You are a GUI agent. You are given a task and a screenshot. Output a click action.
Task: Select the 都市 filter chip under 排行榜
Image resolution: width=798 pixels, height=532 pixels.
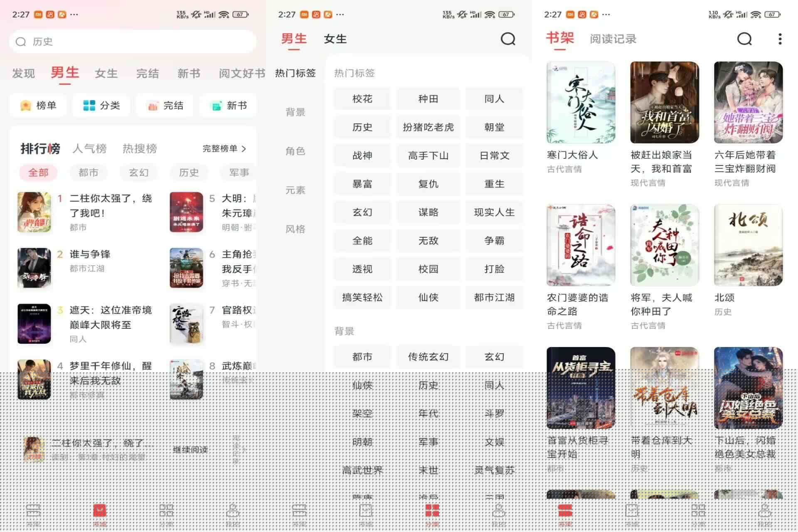[89, 172]
